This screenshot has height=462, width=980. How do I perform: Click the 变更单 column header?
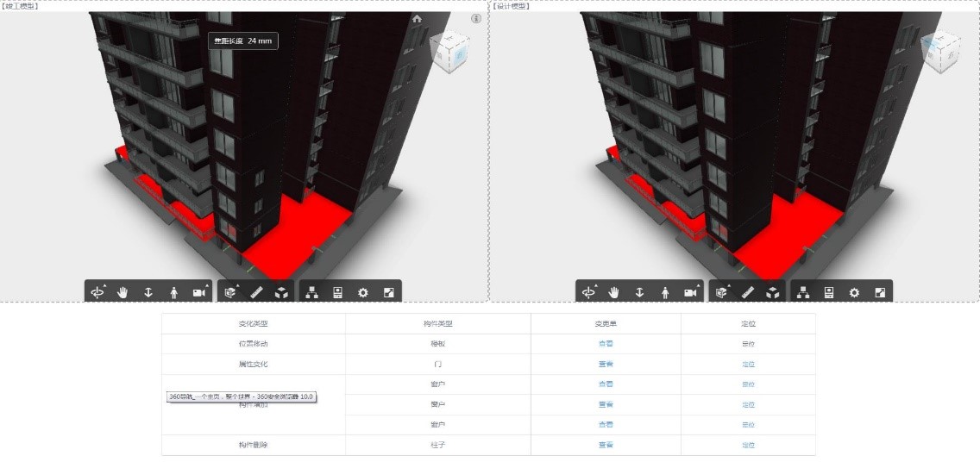point(606,324)
